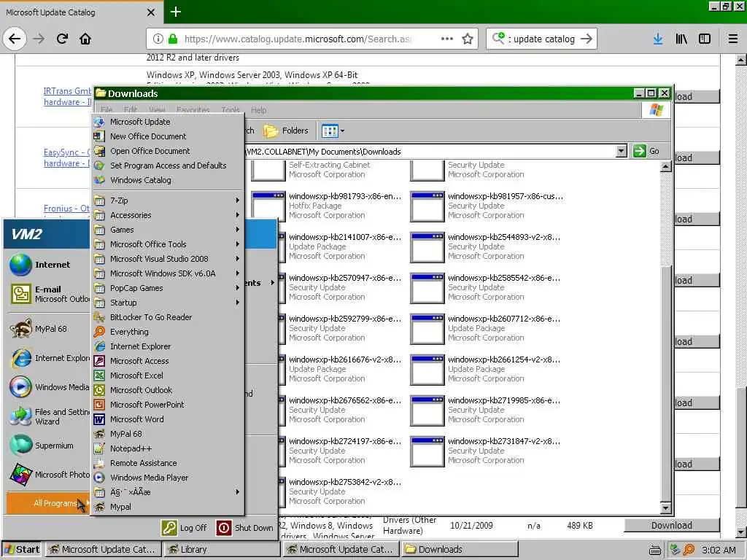The width and height of the screenshot is (747, 560).
Task: Launch Supermium from Start menu
Action: point(47,446)
